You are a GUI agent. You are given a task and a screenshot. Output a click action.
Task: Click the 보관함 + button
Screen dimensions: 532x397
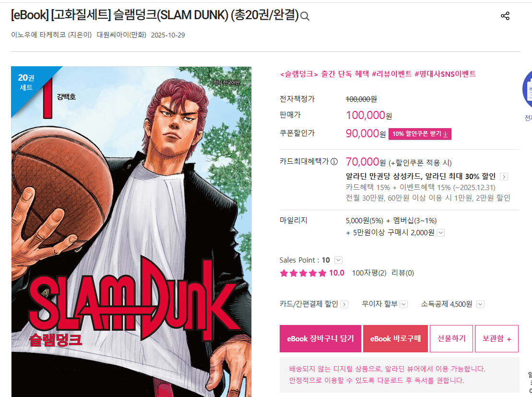tap(497, 338)
